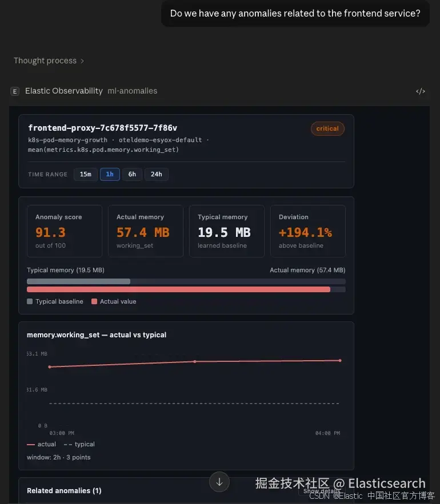
Task: Click the middle data point on the actual line
Action: 195,361
